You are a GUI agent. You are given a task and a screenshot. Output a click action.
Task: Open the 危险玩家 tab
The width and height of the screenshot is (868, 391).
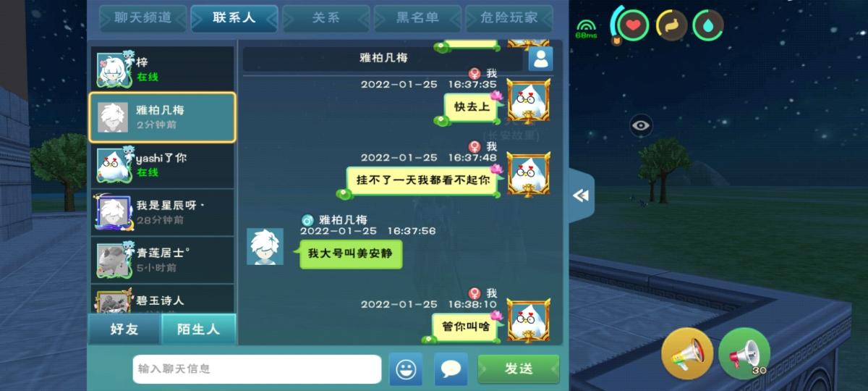tap(509, 18)
